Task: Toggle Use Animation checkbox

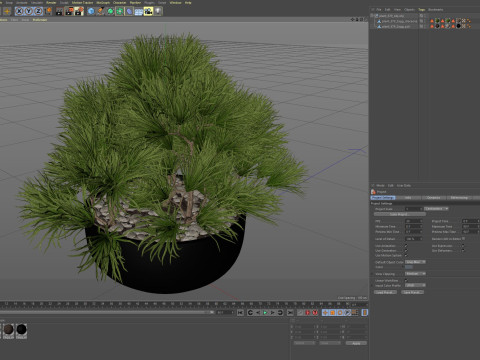Action: point(406,246)
